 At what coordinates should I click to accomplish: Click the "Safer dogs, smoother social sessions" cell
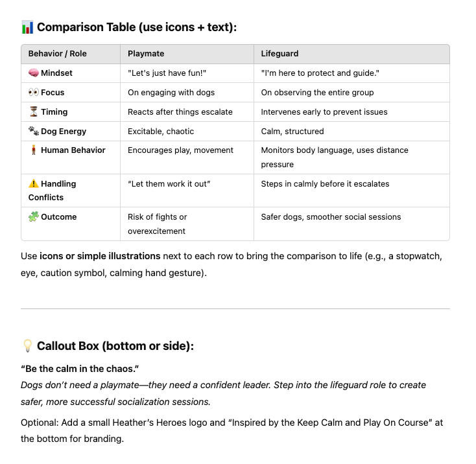click(x=331, y=217)
